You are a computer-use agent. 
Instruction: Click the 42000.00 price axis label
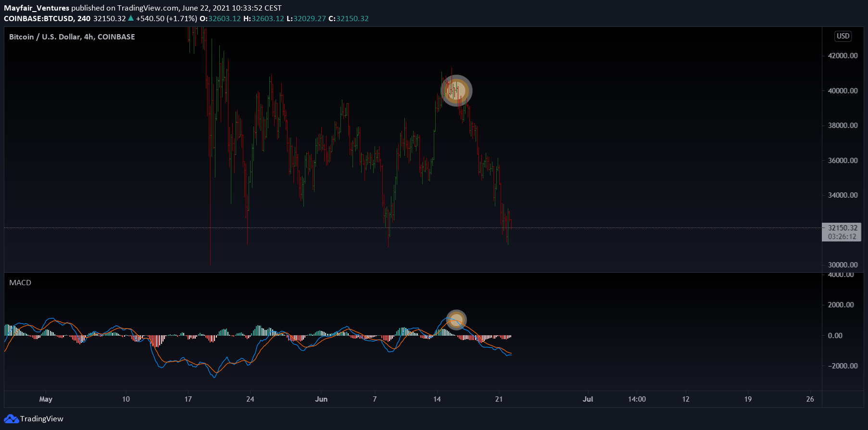point(843,56)
